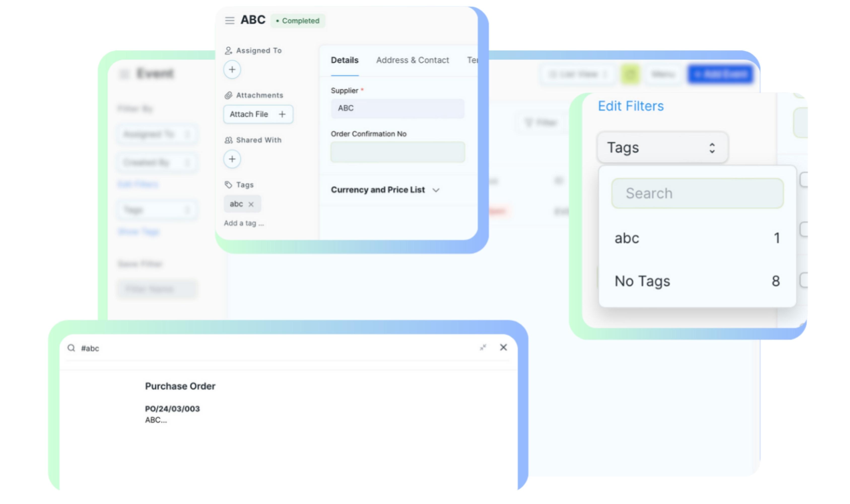The image size is (850, 504).
Task: Click the Edit Filters link
Action: [x=630, y=106]
